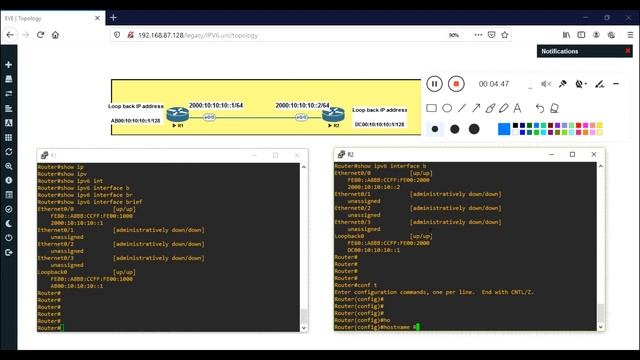Open the R1 PuTTY window system icon
640x360 pixels.
(44, 155)
